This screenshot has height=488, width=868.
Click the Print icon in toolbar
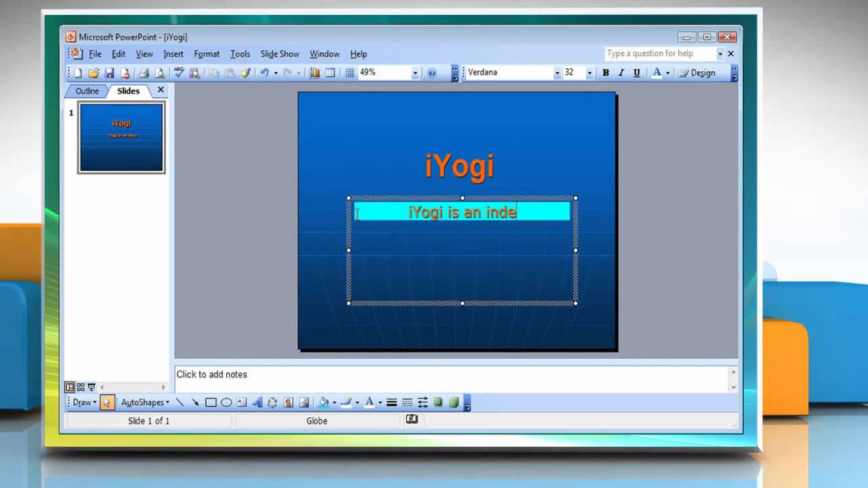[x=144, y=73]
